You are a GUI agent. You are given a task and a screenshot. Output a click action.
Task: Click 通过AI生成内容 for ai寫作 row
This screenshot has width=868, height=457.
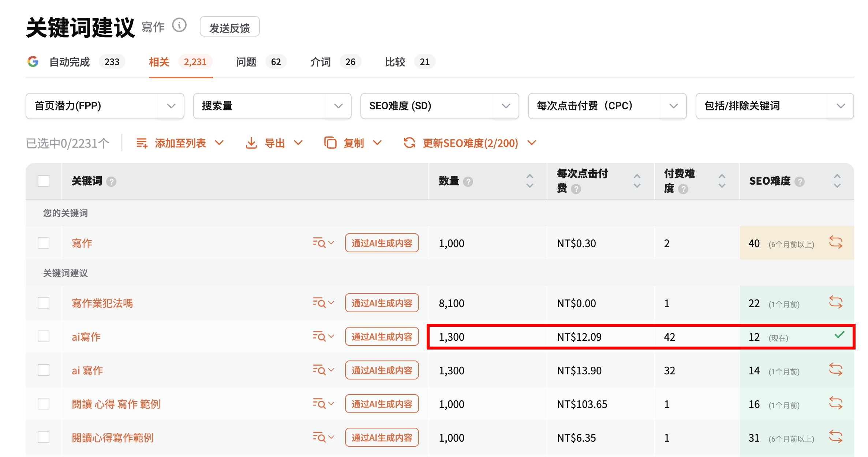click(x=382, y=336)
